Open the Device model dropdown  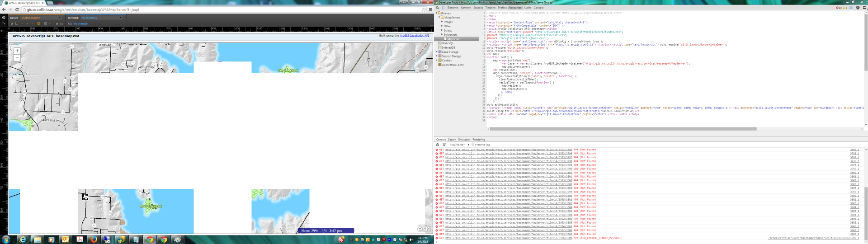tap(42, 18)
